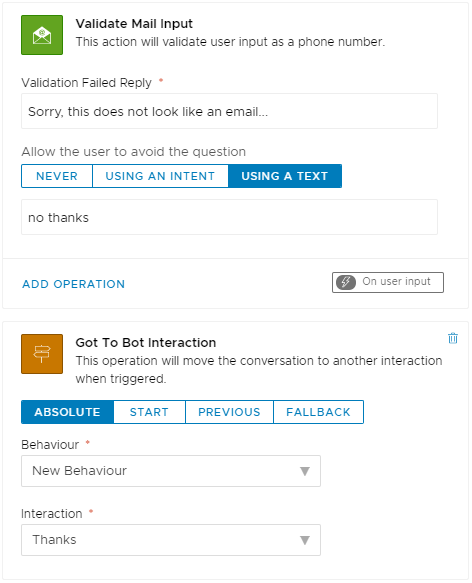Image resolution: width=472 pixels, height=583 pixels.
Task: Click the 'no thanks' text input field
Action: coord(229,217)
